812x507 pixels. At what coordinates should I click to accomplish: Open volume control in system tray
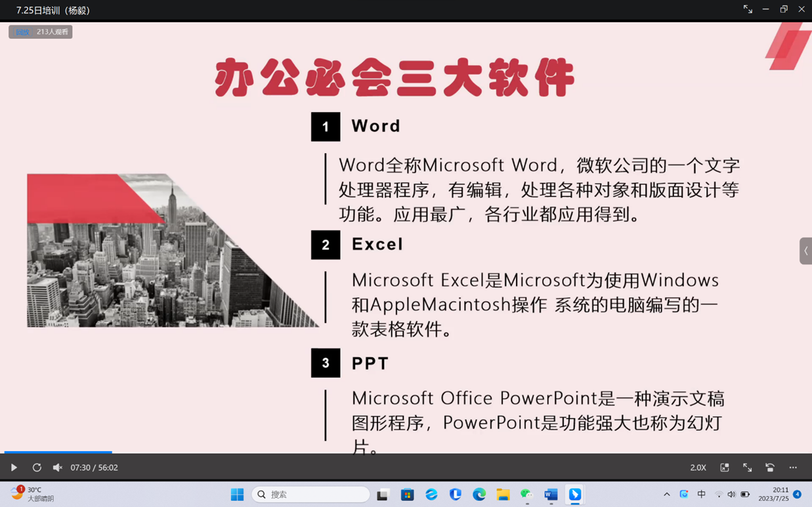(731, 495)
